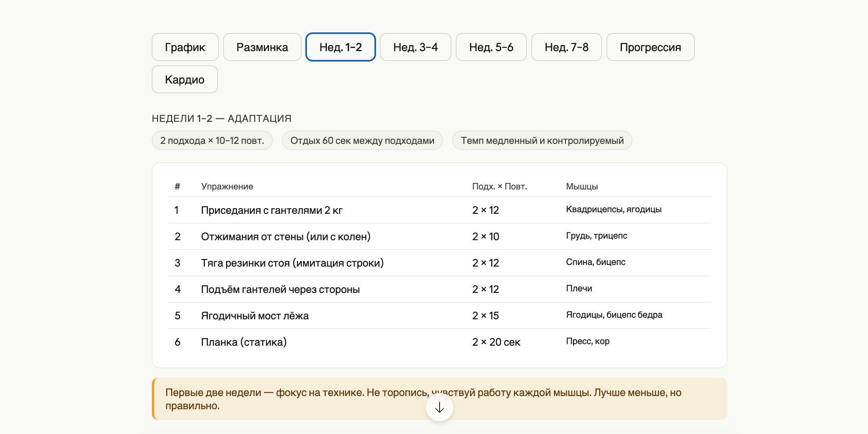Select 'Тяга резинки стоя' exercise
This screenshot has width=868, height=434.
(292, 263)
